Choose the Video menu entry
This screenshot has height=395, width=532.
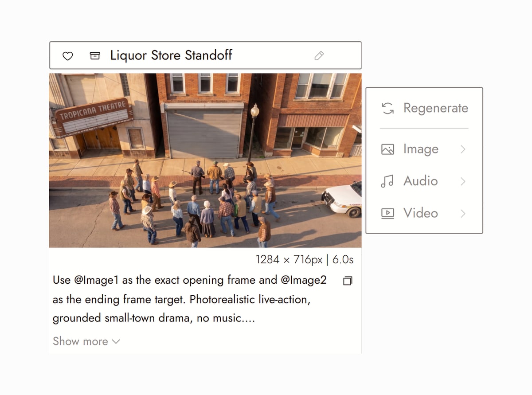[x=424, y=213]
